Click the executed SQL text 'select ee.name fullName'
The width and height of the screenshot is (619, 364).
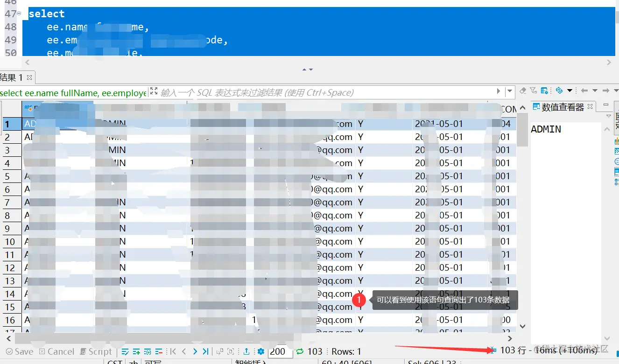pos(49,93)
